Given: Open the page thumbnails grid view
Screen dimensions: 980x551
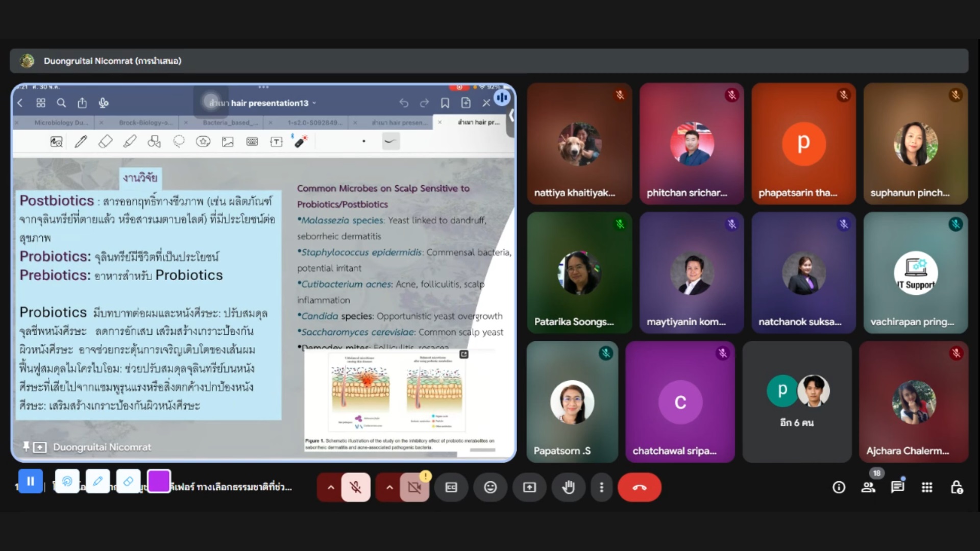Looking at the screenshot, I should pyautogui.click(x=41, y=103).
